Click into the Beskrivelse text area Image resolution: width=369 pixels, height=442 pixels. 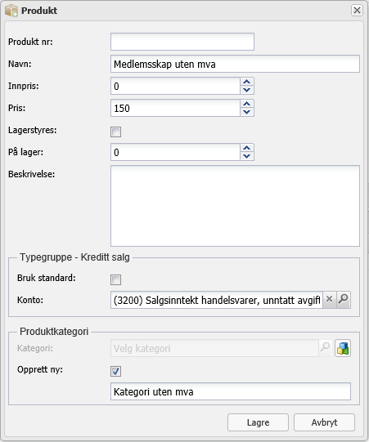tap(235, 206)
